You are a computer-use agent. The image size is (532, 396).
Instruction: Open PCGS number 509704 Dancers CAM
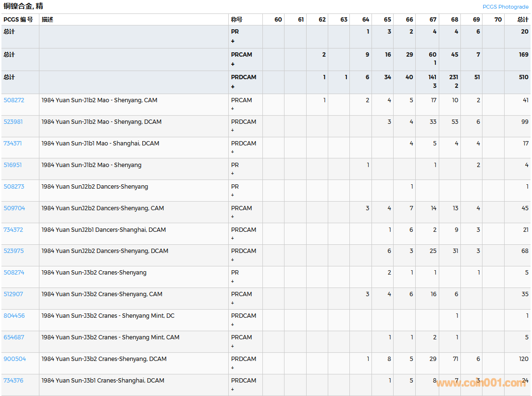click(x=14, y=208)
